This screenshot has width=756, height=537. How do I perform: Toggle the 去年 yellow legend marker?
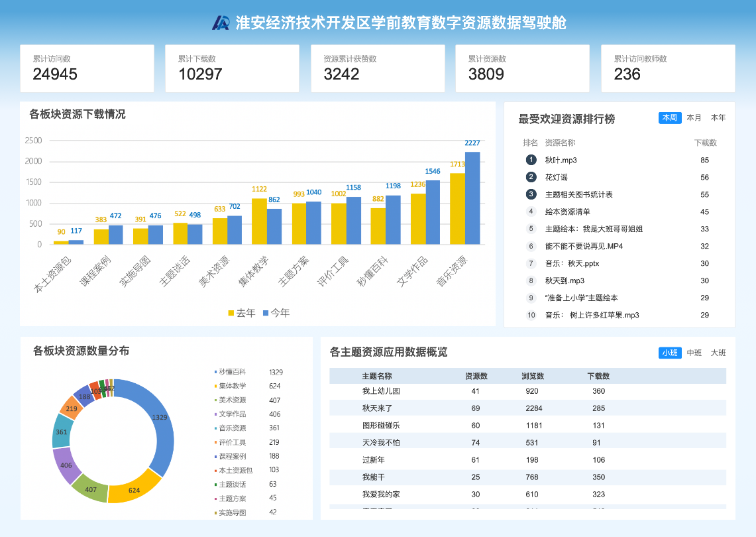click(x=231, y=313)
